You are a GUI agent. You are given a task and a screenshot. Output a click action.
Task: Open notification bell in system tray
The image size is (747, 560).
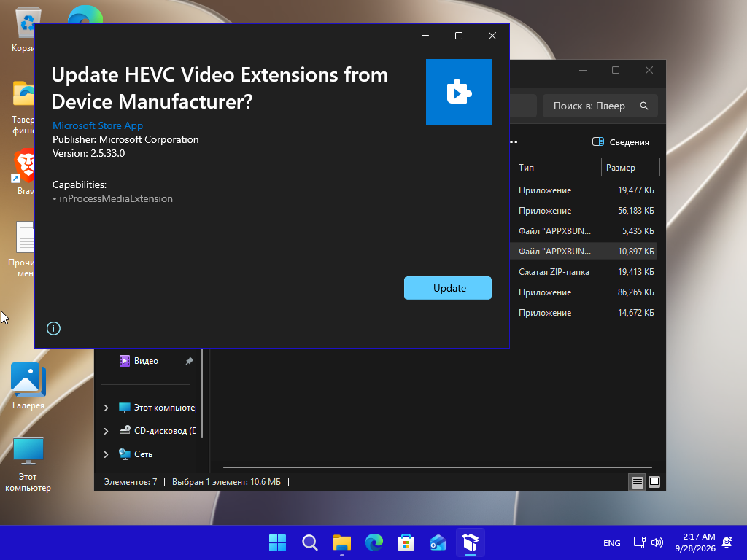tap(727, 542)
